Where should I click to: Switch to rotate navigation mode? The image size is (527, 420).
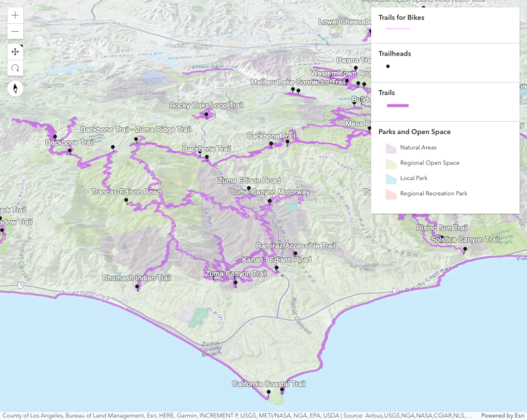point(15,68)
